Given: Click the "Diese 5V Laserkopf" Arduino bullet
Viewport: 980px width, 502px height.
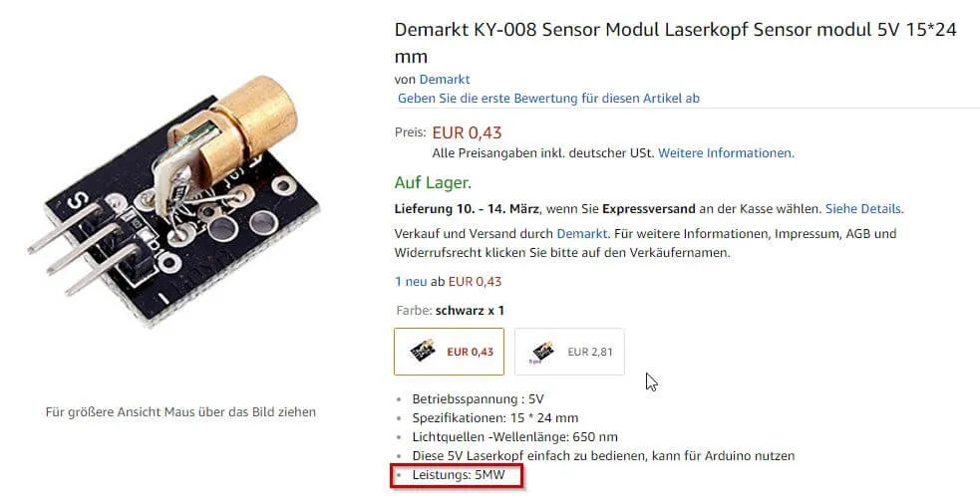Looking at the screenshot, I should pos(603,455).
